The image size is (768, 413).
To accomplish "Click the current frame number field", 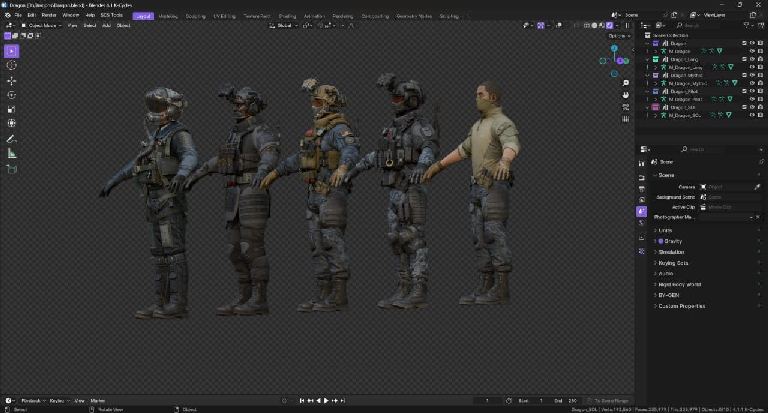I will click(x=487, y=401).
